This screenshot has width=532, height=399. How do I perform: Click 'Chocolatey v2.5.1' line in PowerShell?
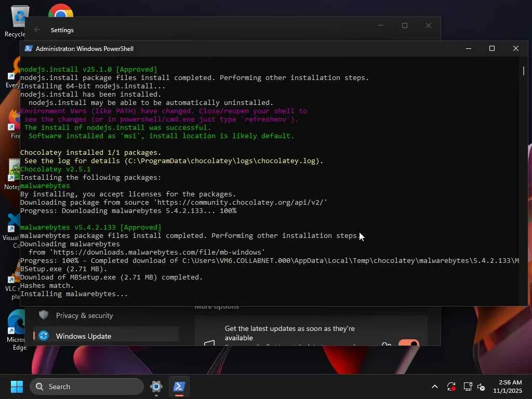[x=55, y=169]
